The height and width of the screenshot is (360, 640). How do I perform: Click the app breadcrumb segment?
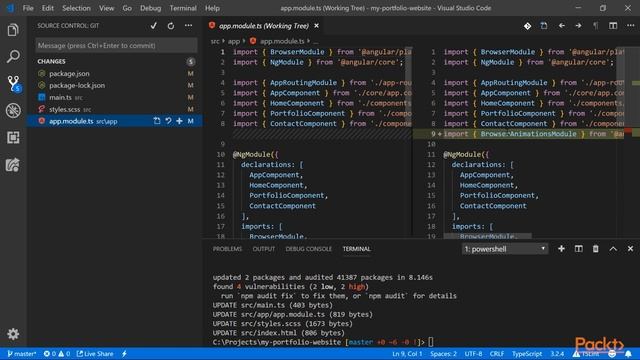click(x=234, y=41)
